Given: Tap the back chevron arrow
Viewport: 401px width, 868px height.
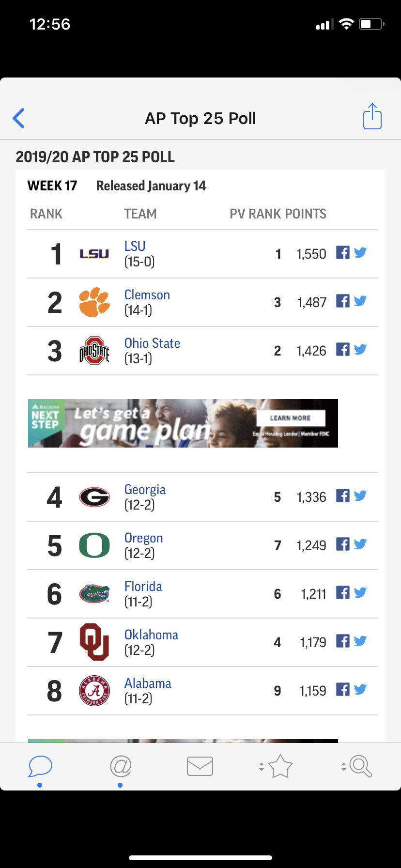Looking at the screenshot, I should click(18, 118).
